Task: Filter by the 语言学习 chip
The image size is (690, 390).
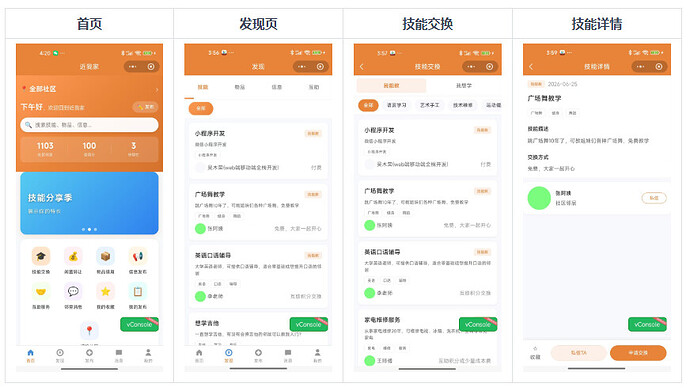Action: click(x=396, y=105)
